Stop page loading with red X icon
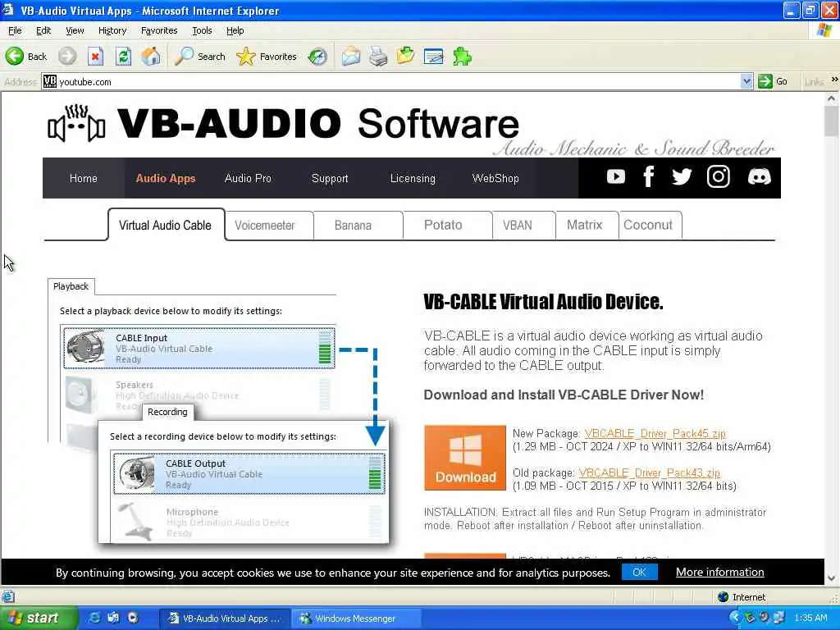This screenshot has width=840, height=630. coord(95,57)
